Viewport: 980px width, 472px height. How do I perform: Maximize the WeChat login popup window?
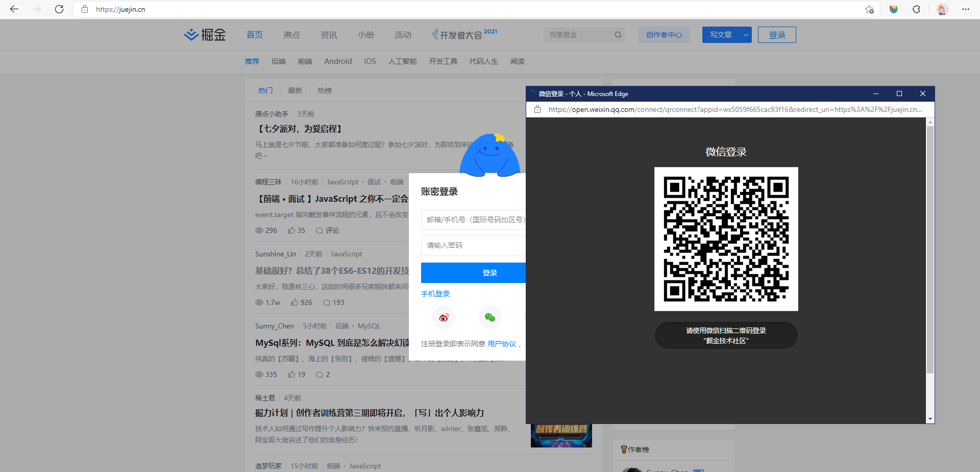pyautogui.click(x=899, y=93)
